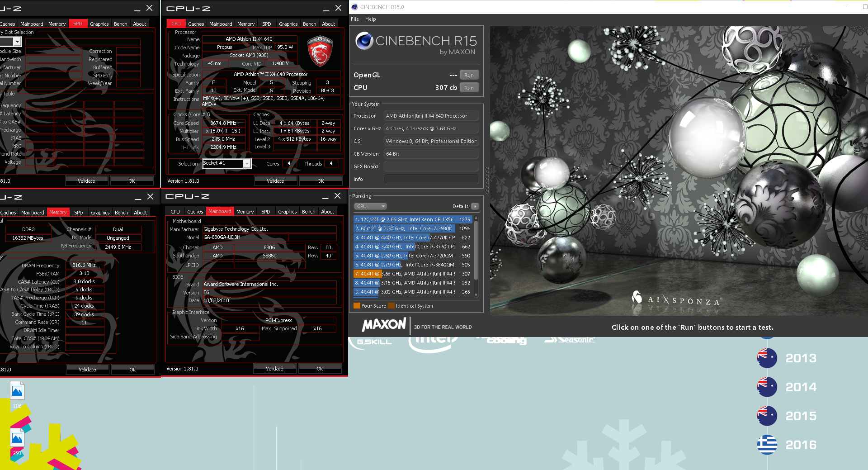Image resolution: width=868 pixels, height=470 pixels.
Task: Select ranking row Core i7-3770 662
Action: (x=413, y=247)
